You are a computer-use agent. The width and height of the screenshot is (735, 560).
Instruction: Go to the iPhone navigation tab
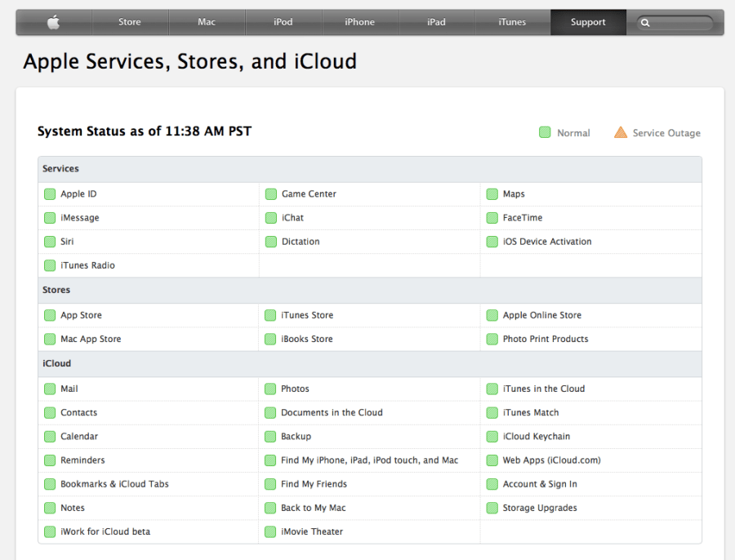coord(359,22)
